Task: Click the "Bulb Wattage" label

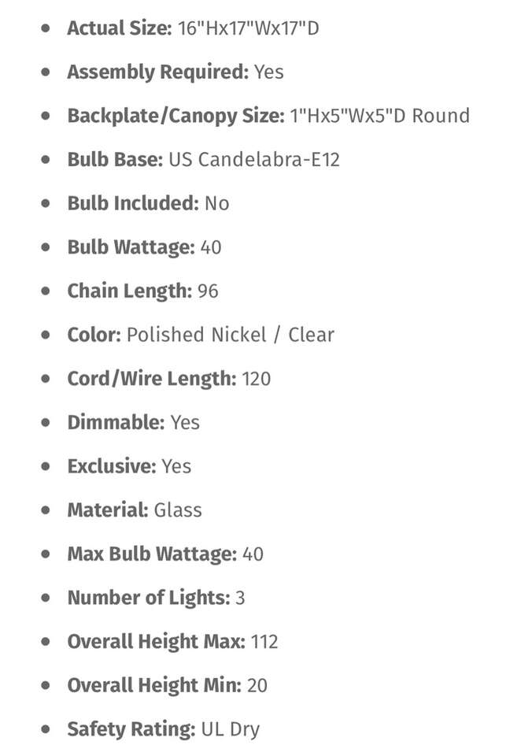Action: (131, 247)
